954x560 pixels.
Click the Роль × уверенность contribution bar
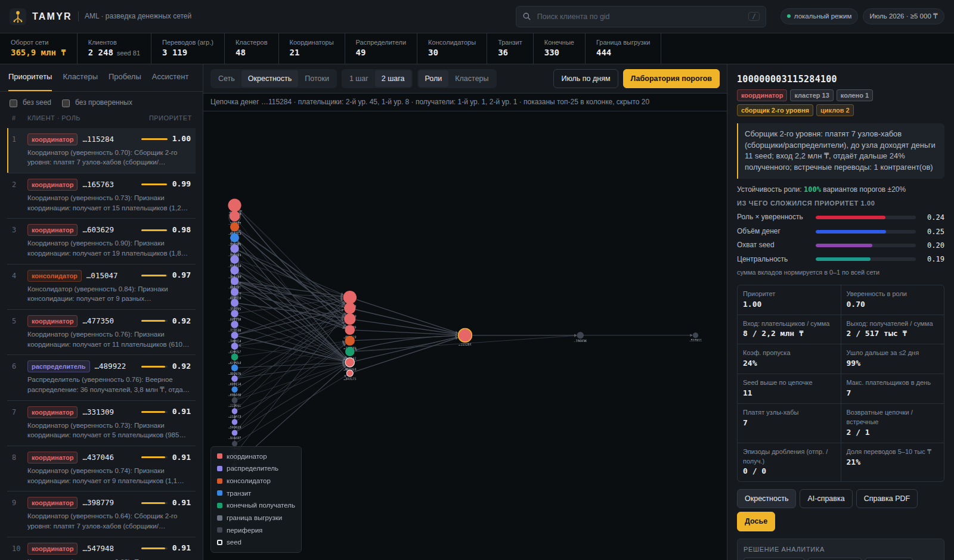pyautogui.click(x=866, y=217)
